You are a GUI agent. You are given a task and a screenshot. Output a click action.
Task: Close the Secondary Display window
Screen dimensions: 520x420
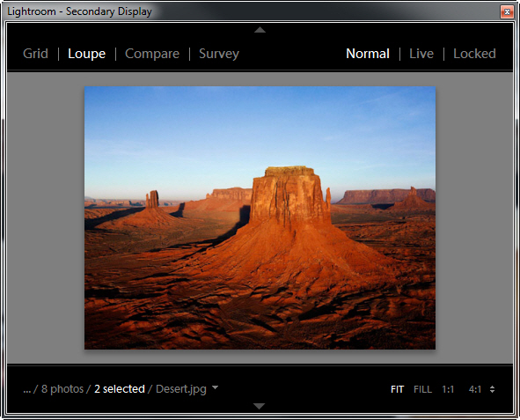point(507,12)
